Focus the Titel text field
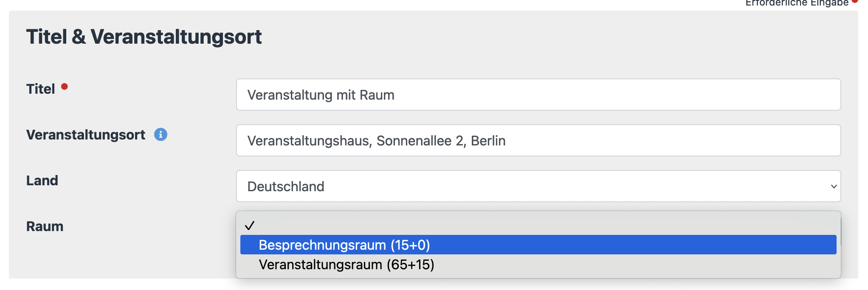 click(x=538, y=95)
